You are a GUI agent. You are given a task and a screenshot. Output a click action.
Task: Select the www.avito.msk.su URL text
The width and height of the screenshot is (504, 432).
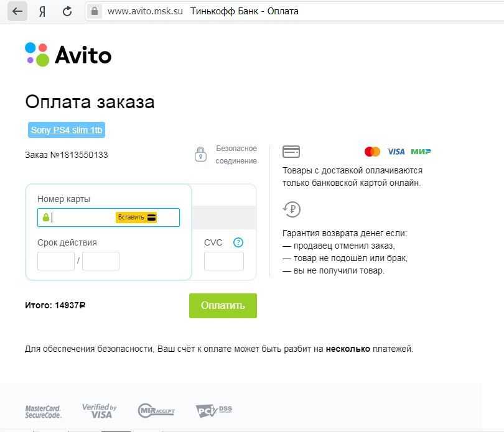pyautogui.click(x=145, y=11)
